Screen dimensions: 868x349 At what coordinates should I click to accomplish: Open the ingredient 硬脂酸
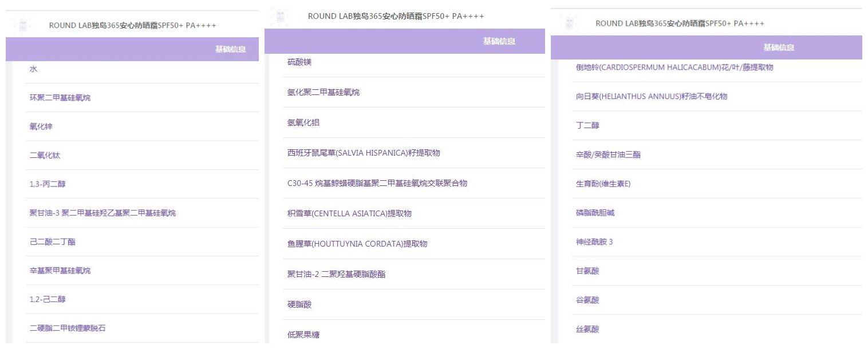pyautogui.click(x=299, y=304)
